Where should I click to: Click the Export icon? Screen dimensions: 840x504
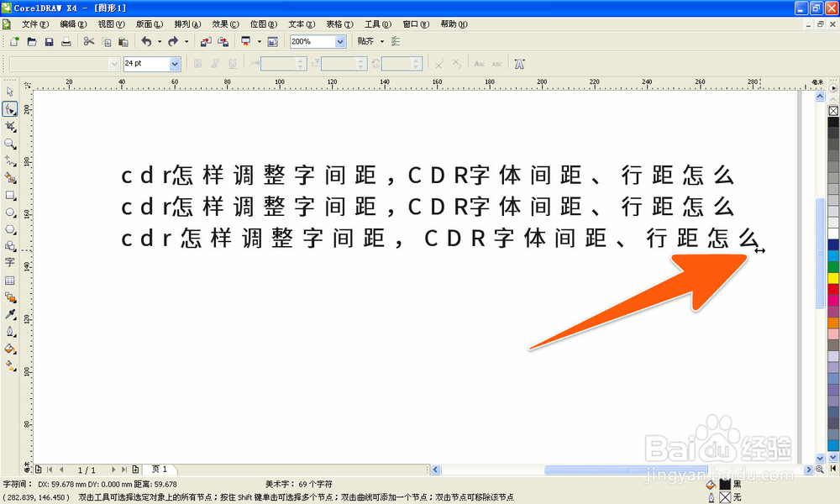(x=223, y=41)
